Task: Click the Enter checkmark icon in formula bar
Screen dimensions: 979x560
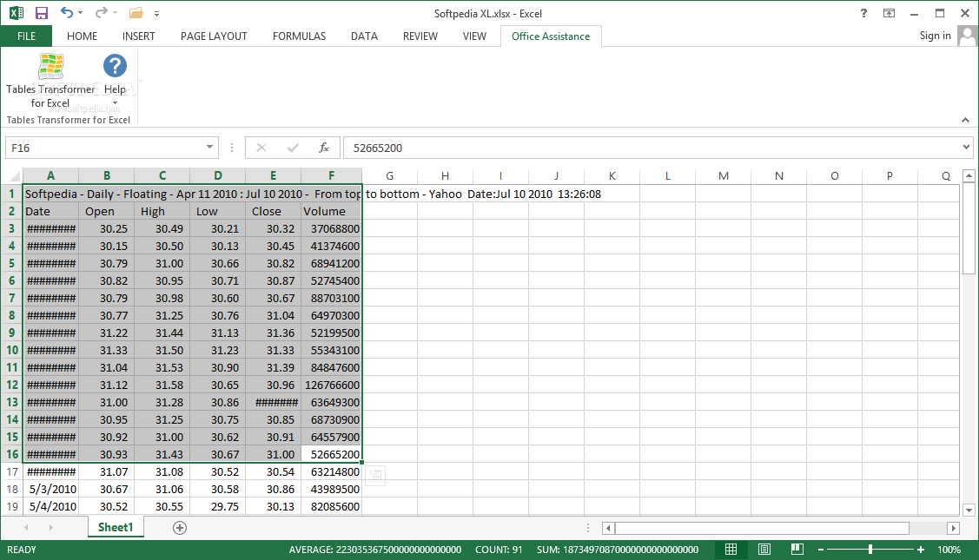Action: (x=292, y=148)
